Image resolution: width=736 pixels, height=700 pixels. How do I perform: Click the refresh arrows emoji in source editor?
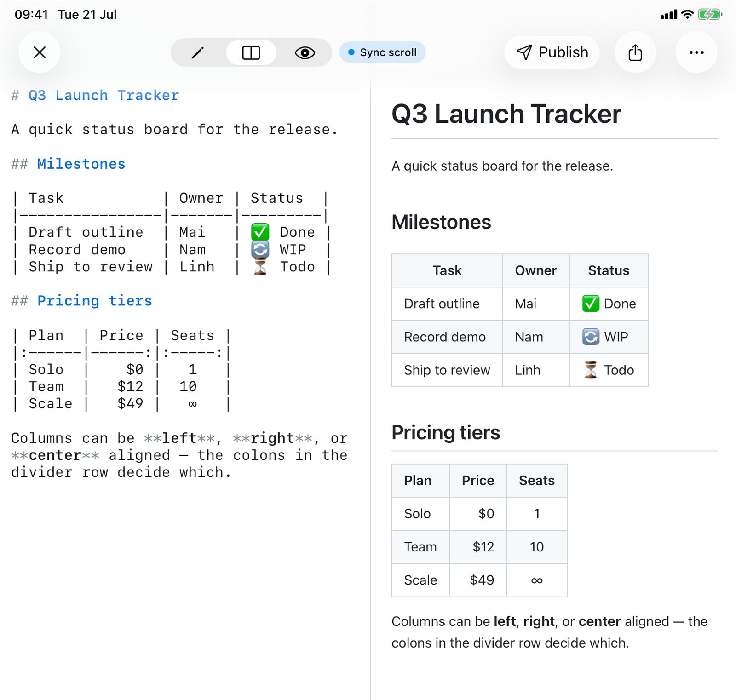pos(260,250)
